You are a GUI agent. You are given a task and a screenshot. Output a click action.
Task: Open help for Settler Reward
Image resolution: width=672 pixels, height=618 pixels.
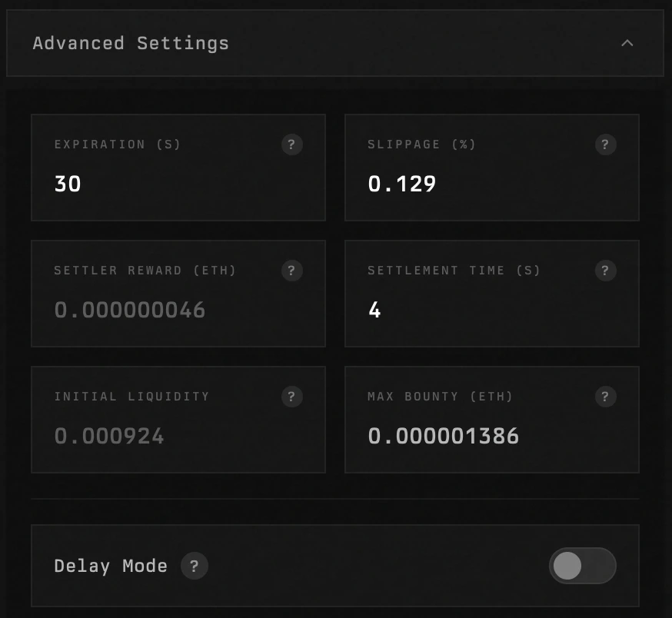pos(292,271)
